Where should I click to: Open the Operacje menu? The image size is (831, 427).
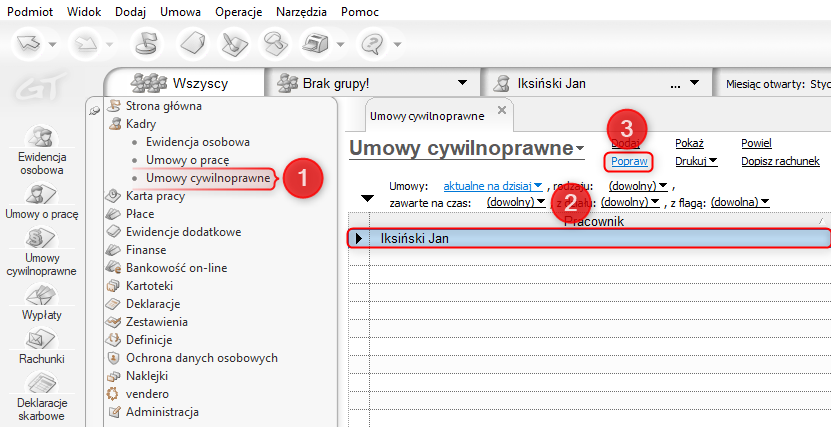pos(238,12)
